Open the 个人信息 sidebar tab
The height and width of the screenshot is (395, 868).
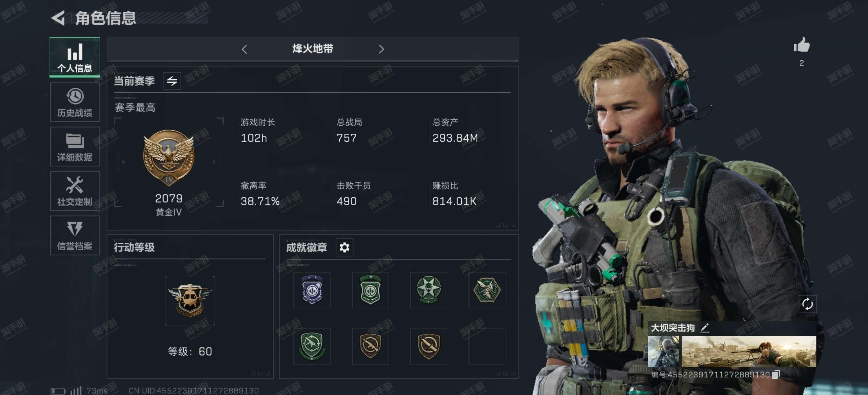point(75,57)
